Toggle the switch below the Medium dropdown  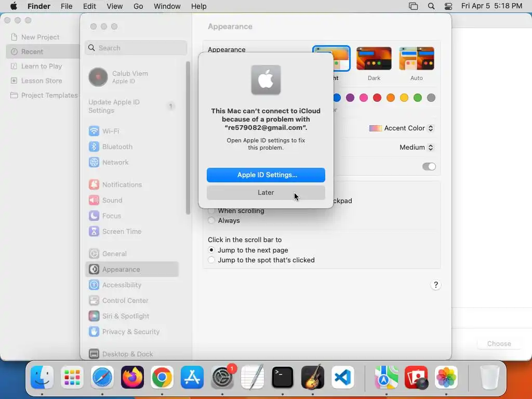[429, 167]
